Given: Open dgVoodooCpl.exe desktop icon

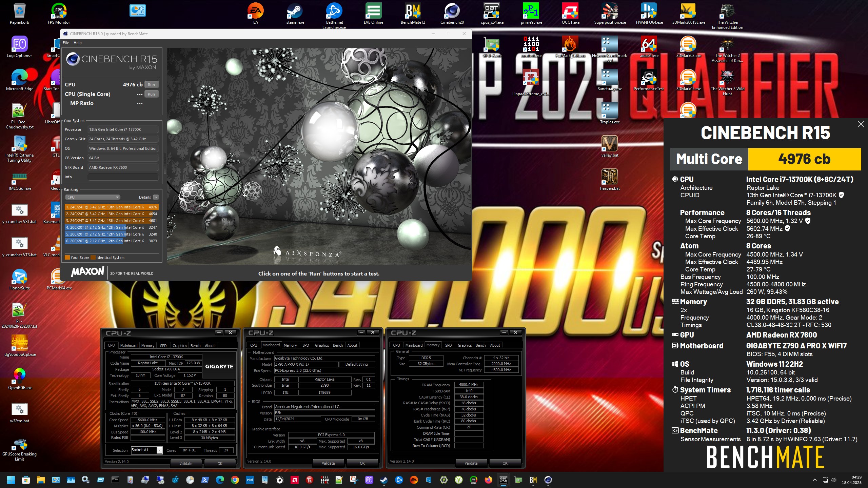Looking at the screenshot, I should click(x=20, y=346).
